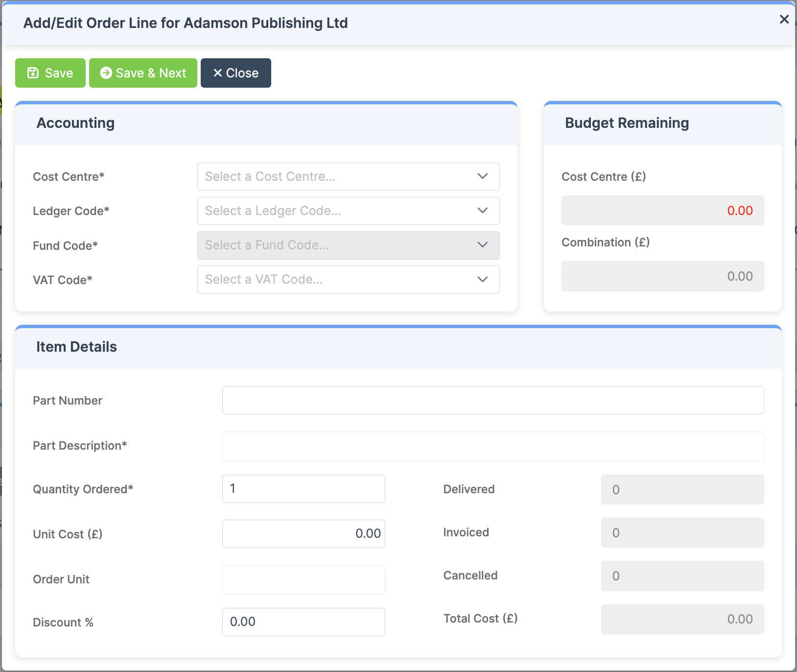Click the Combination (£) budget value box
This screenshot has width=797, height=672.
point(662,276)
